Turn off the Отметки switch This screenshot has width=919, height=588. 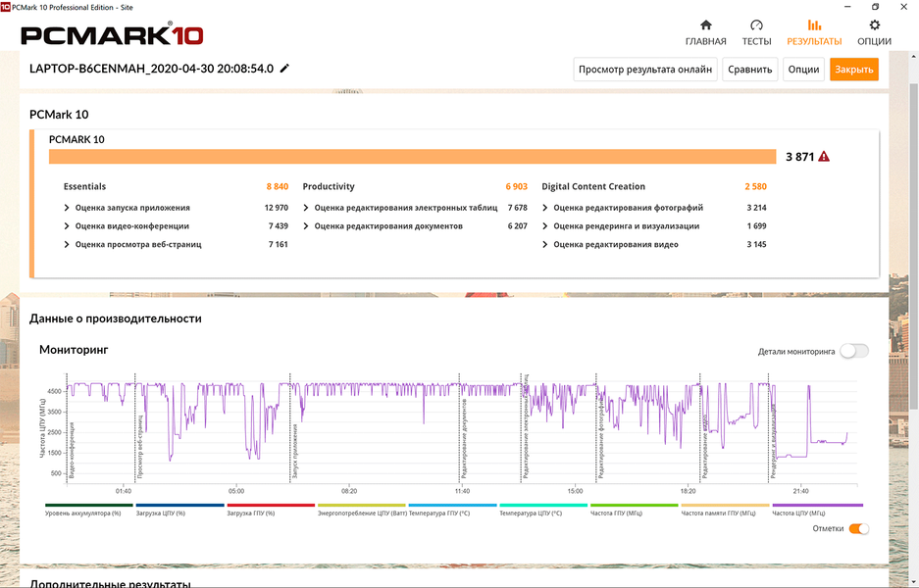point(858,528)
